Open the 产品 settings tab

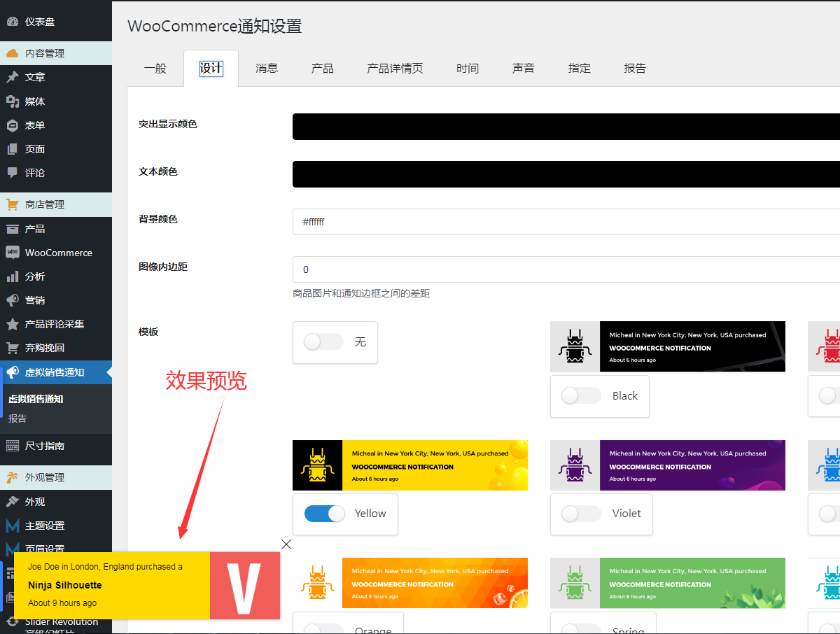[323, 68]
